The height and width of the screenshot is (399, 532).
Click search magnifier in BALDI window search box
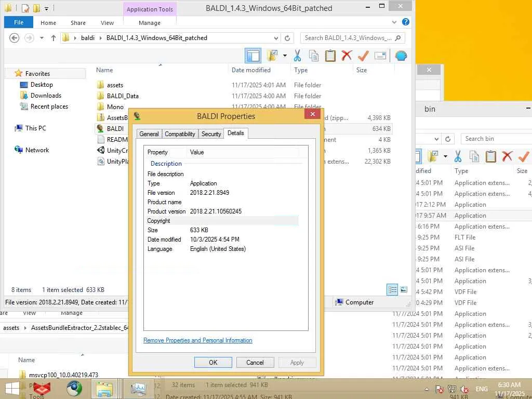[x=398, y=37]
